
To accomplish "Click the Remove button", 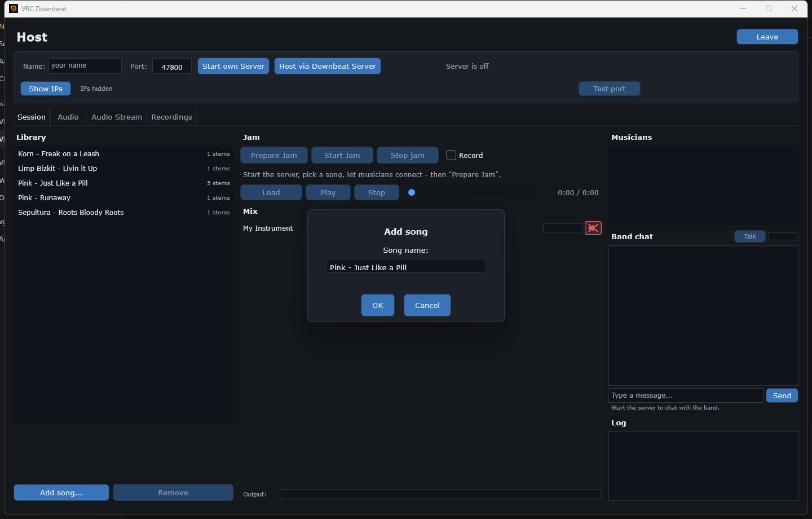I will pyautogui.click(x=173, y=492).
